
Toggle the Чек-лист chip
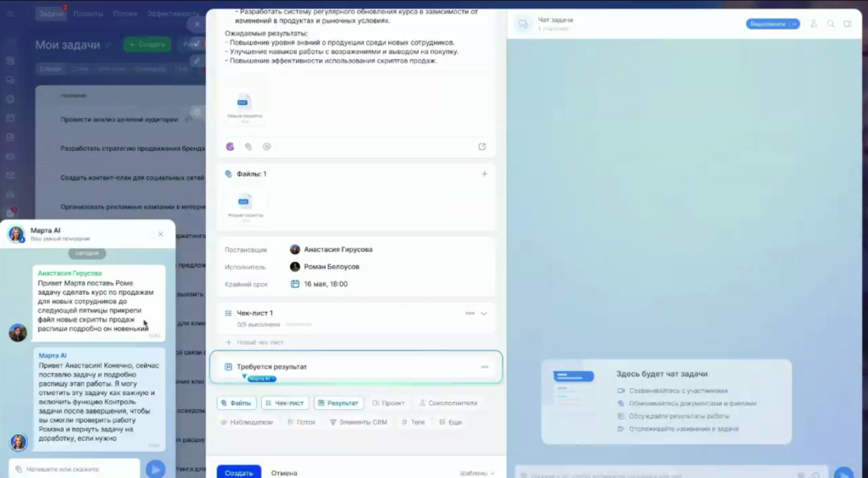tap(285, 403)
